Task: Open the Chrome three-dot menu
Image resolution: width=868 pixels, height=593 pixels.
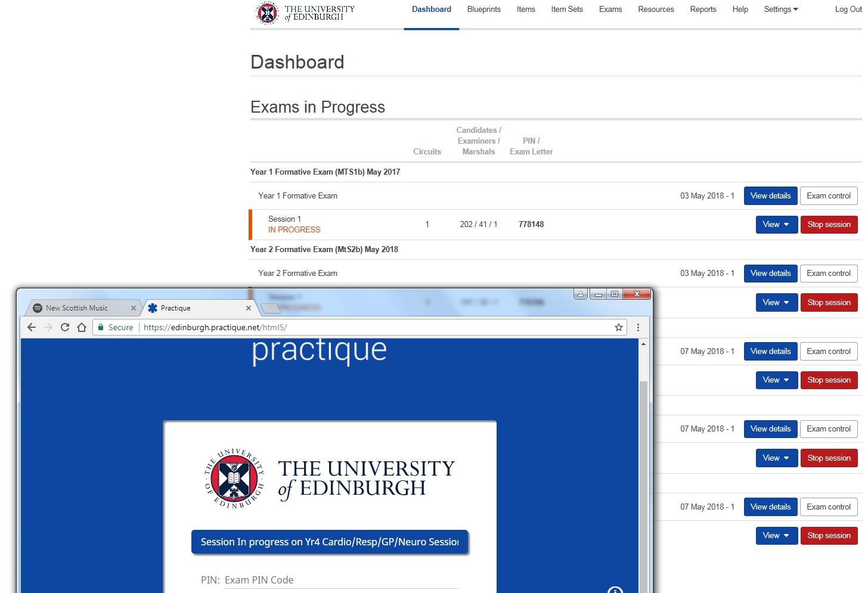Action: click(x=638, y=327)
